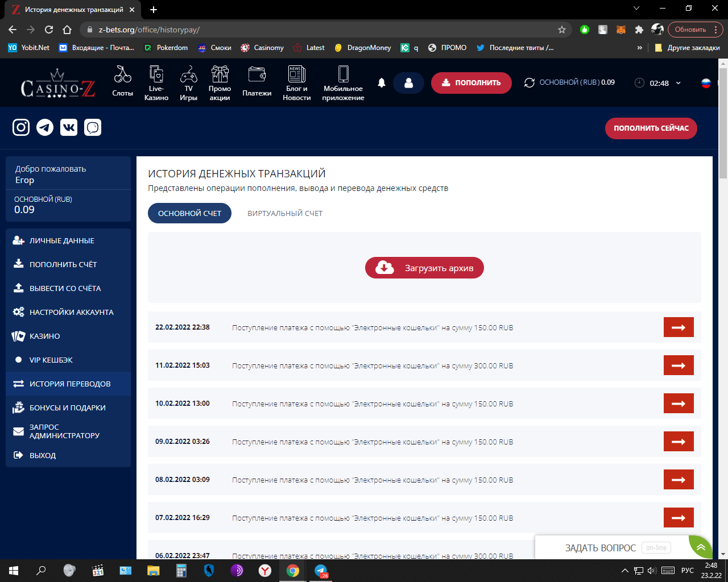Open File Explorer from the taskbar

coord(154,571)
